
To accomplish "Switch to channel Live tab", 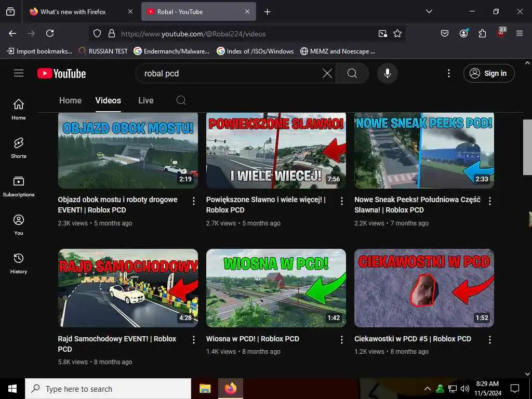I will click(146, 100).
